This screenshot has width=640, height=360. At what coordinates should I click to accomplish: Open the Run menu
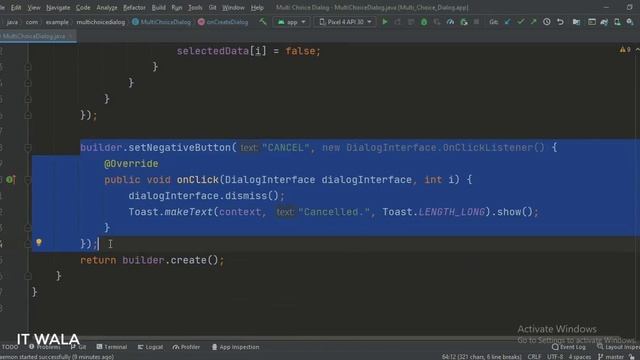tap(177, 7)
